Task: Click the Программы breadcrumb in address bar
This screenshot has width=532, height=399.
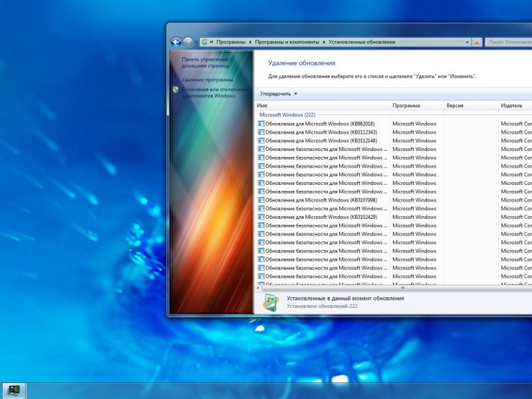Action: [230, 42]
